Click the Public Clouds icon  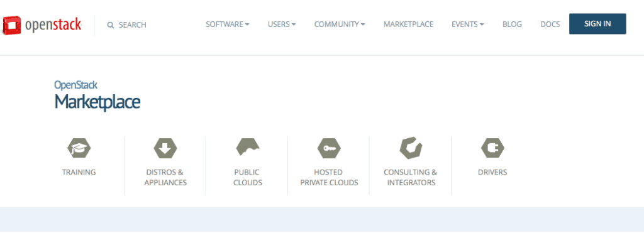[x=248, y=147]
